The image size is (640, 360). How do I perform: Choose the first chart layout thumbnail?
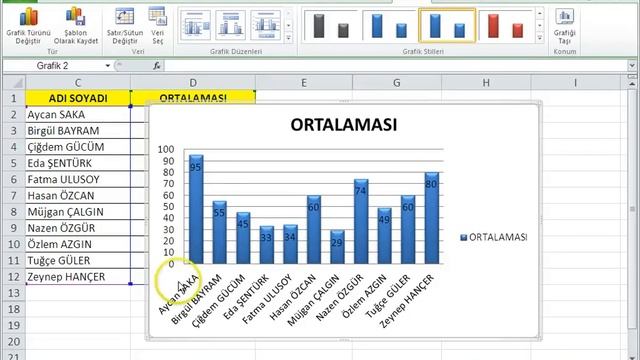click(195, 26)
